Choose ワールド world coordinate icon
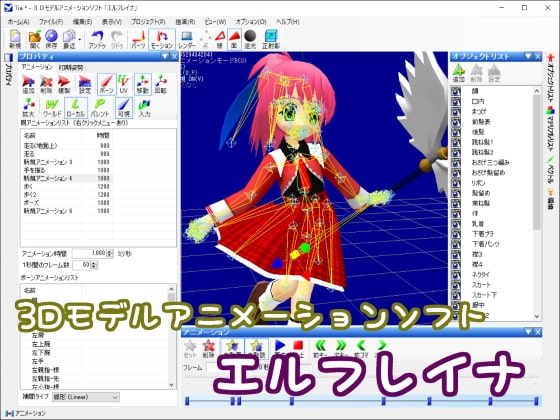 (x=52, y=108)
